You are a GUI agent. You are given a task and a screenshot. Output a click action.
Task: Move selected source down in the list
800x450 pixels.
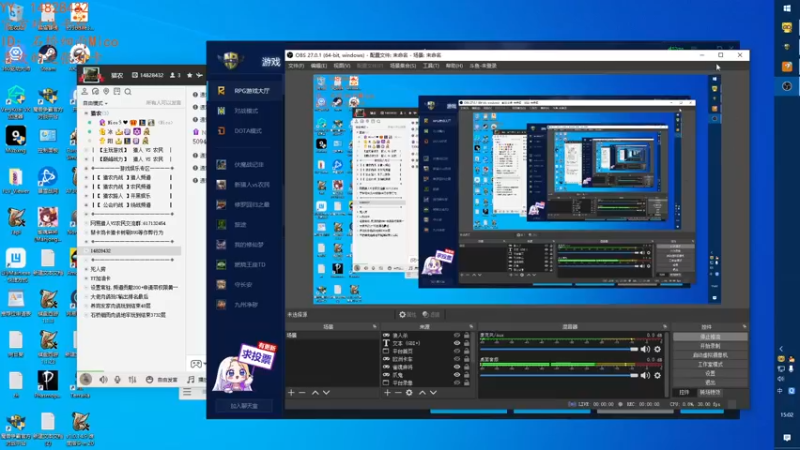[433, 392]
